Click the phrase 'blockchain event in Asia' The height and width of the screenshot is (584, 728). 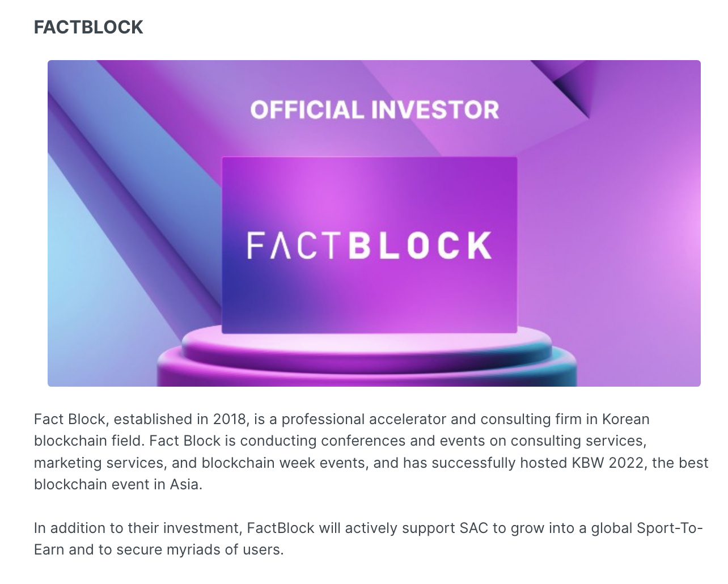[117, 484]
